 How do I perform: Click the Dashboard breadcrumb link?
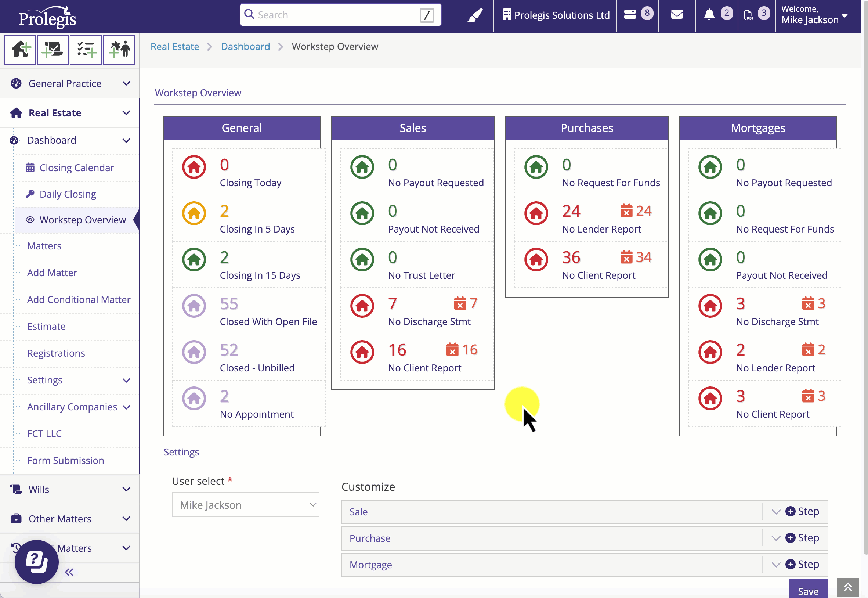pos(245,46)
